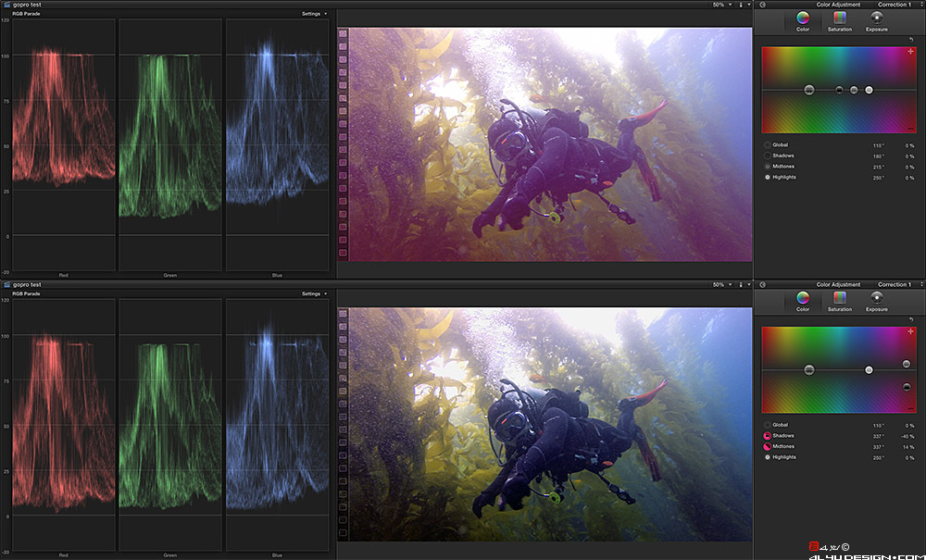Click the upper Shadows angle value 180°
The height and width of the screenshot is (560, 926).
(879, 156)
